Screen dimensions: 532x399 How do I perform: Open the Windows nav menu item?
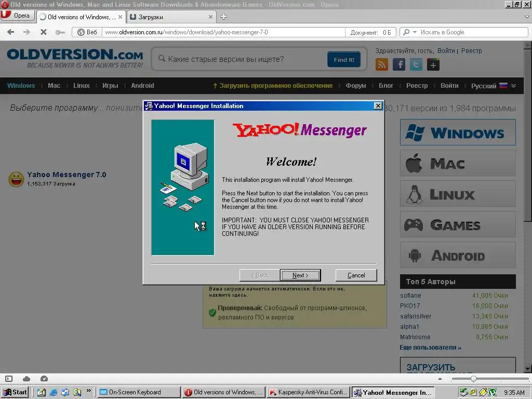[x=21, y=86]
